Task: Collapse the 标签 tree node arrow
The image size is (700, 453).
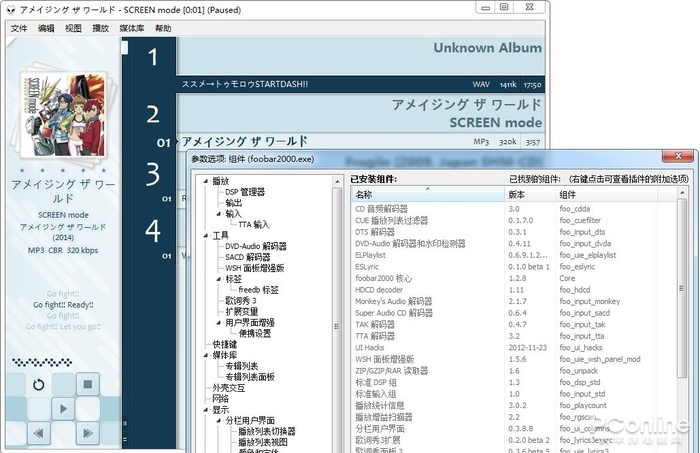Action: [x=219, y=279]
